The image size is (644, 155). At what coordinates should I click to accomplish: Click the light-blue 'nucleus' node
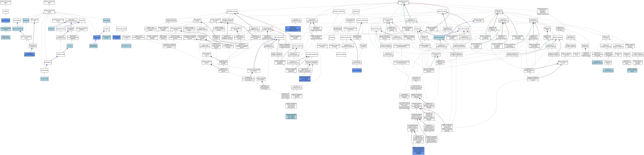coord(70,46)
